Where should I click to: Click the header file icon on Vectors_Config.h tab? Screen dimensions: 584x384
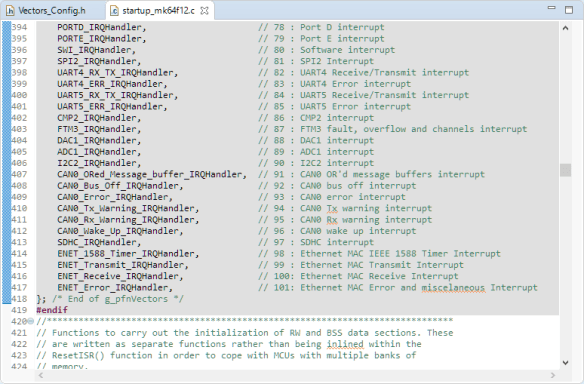coord(10,10)
